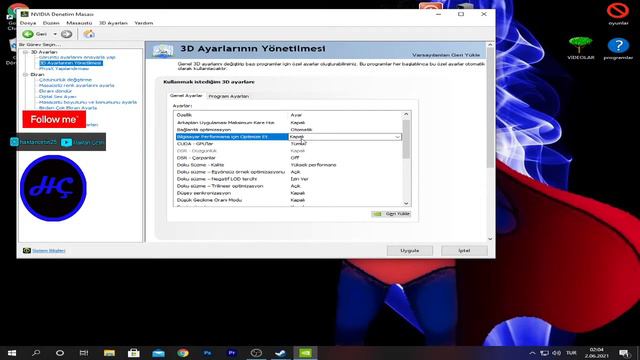Click the forward navigation arrow in the toolbar

[67, 34]
